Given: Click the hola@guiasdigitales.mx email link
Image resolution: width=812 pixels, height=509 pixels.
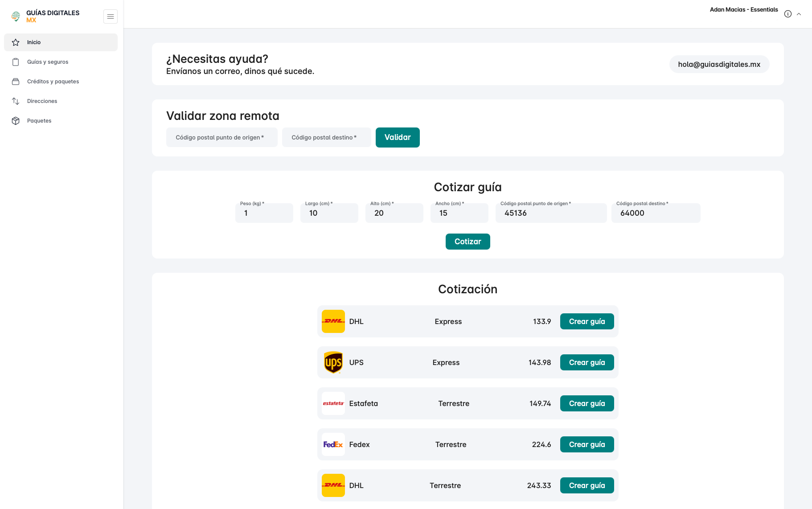Looking at the screenshot, I should point(719,64).
